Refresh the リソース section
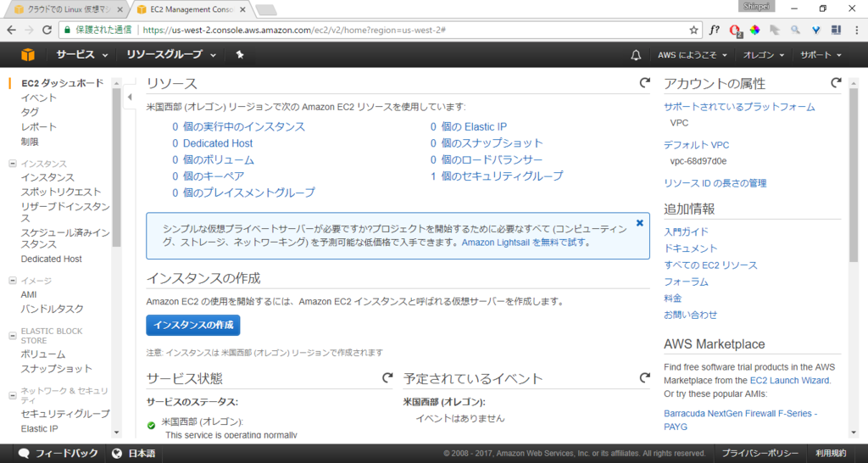 click(x=644, y=83)
